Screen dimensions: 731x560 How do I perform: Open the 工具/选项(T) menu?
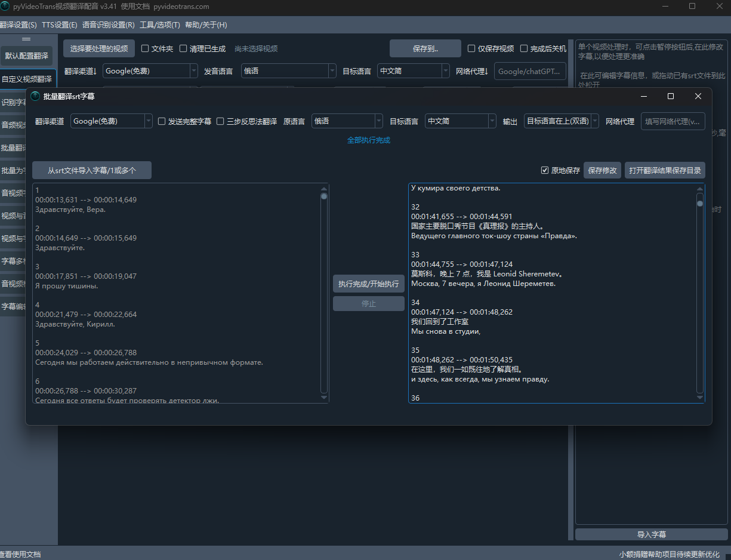click(159, 25)
